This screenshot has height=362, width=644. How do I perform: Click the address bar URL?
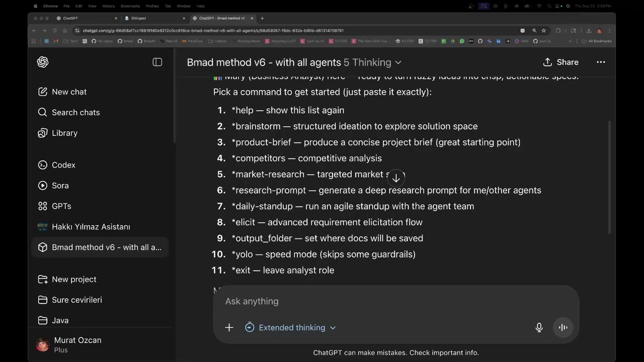[213, 31]
